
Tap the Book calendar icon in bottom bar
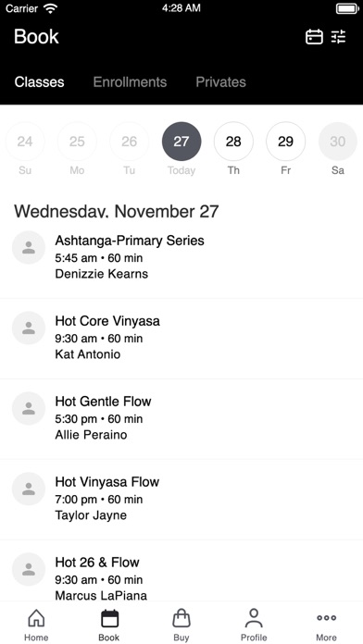109,619
